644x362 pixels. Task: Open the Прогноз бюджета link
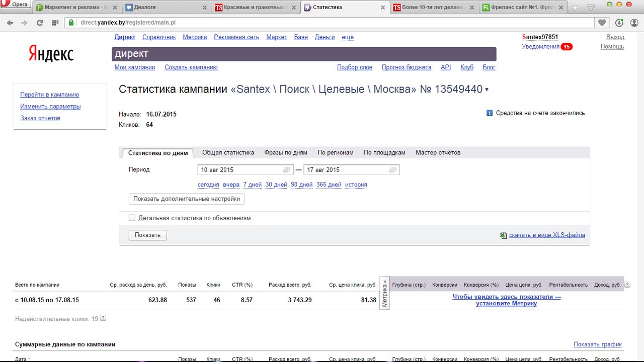coord(407,67)
